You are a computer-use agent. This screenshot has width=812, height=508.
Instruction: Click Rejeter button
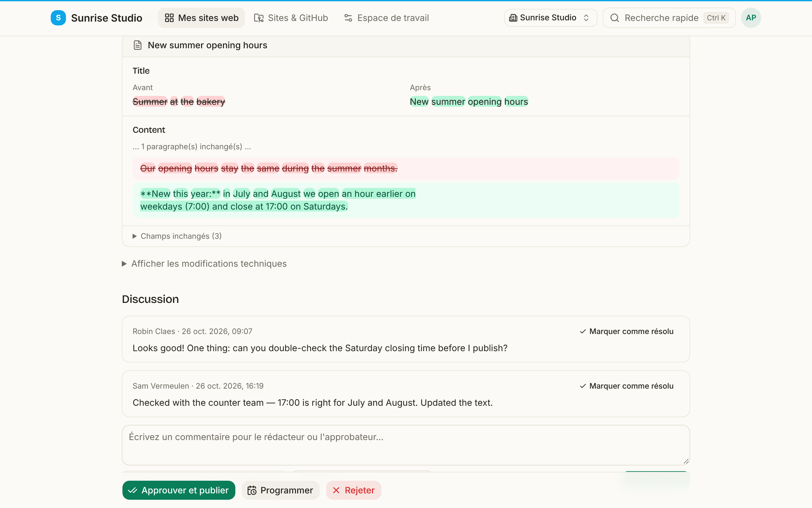[353, 490]
